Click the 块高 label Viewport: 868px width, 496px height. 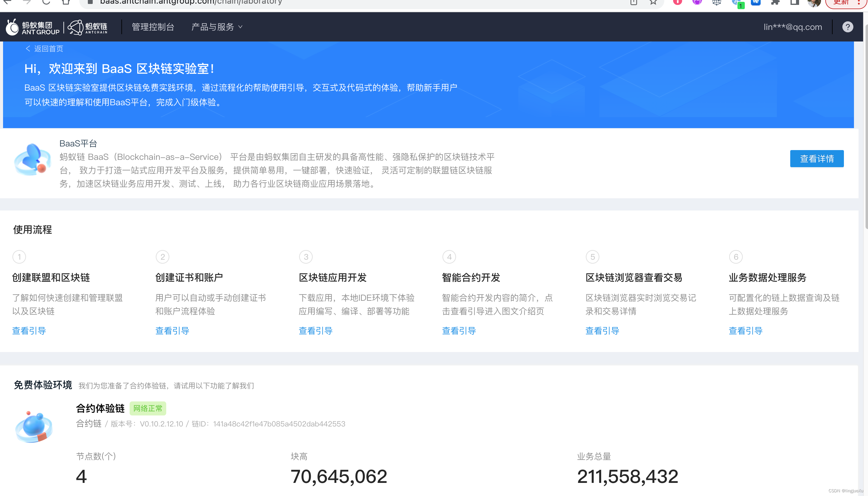(299, 456)
